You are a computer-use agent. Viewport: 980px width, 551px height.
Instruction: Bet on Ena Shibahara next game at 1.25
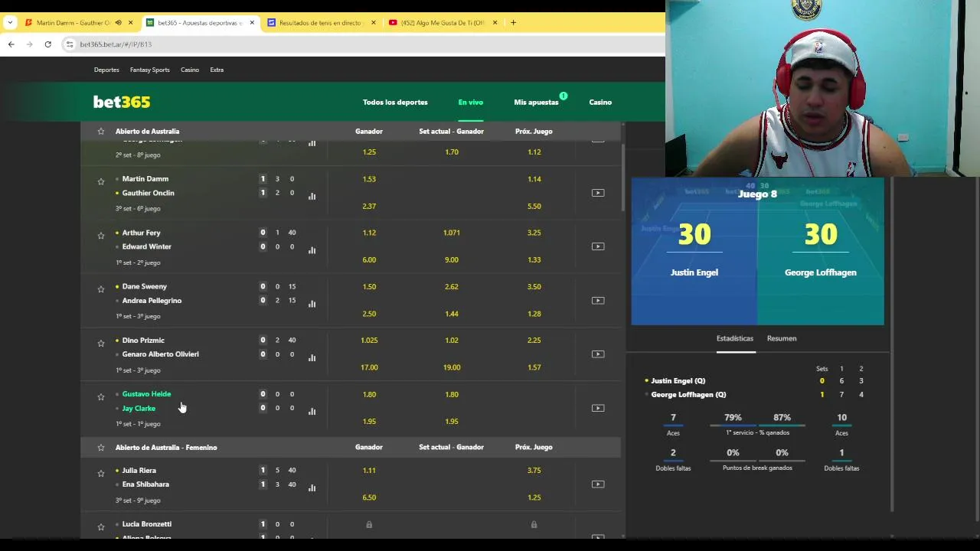(534, 497)
